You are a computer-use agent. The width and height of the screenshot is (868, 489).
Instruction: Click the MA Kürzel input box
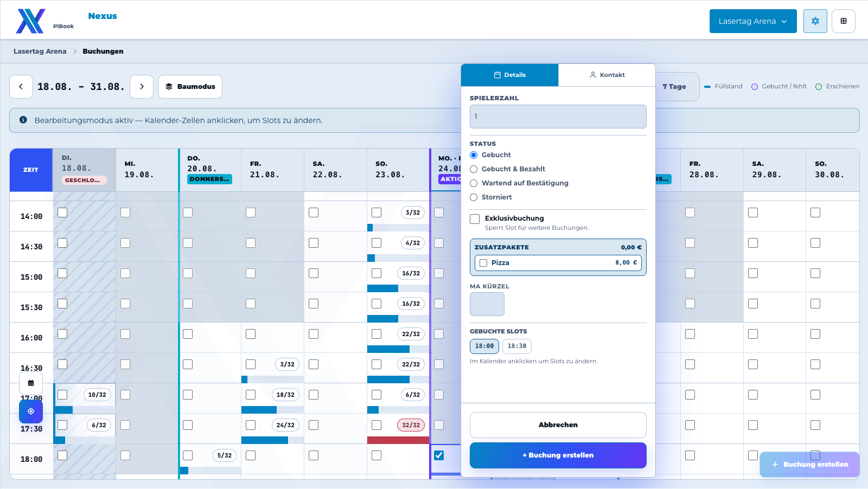(487, 304)
